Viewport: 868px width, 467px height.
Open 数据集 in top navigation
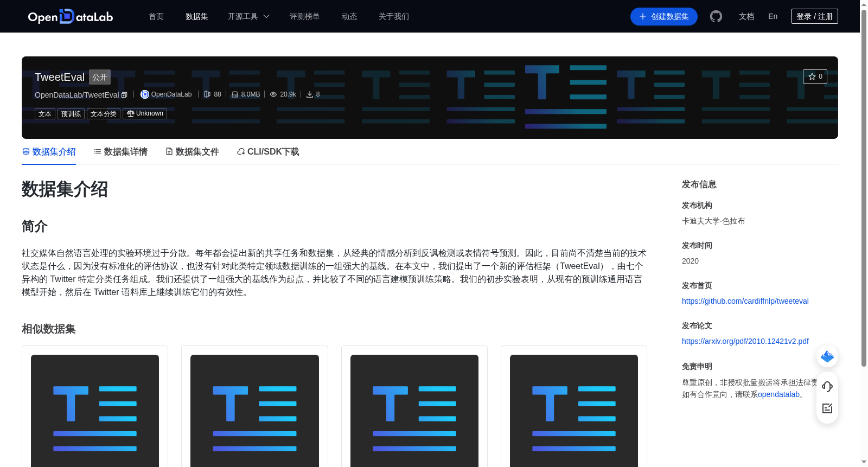pos(196,17)
